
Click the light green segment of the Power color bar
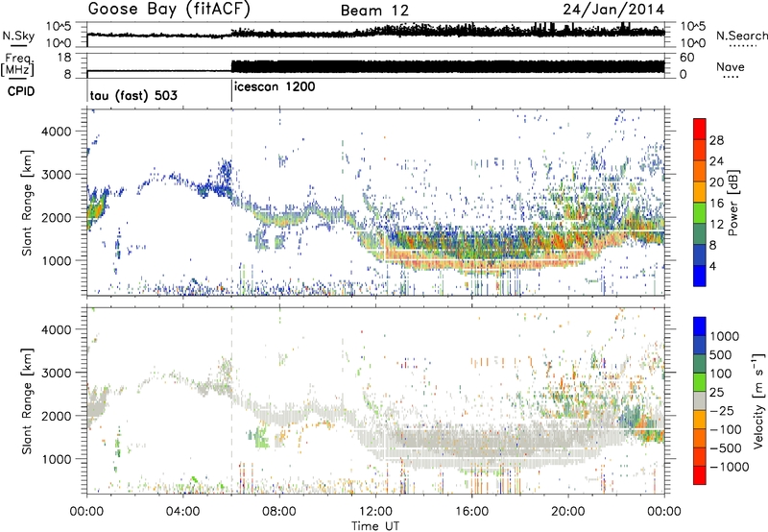point(700,212)
